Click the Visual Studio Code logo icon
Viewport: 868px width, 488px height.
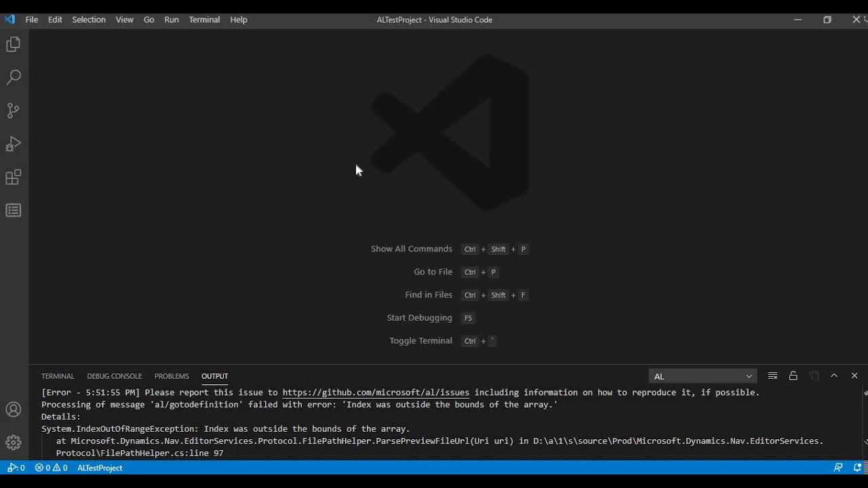tap(9, 20)
